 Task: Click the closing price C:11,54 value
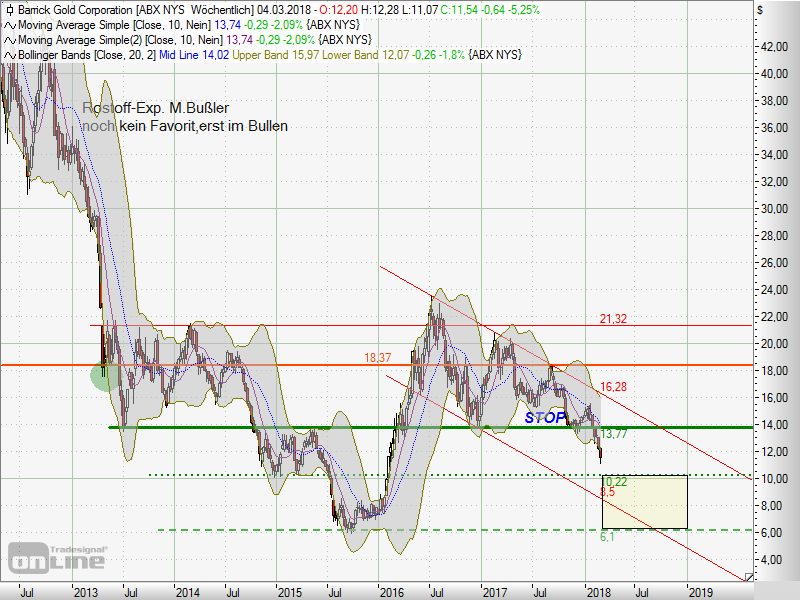tap(459, 10)
